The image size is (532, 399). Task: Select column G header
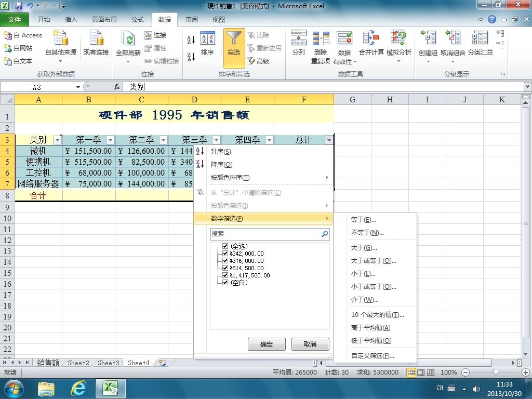tap(353, 99)
